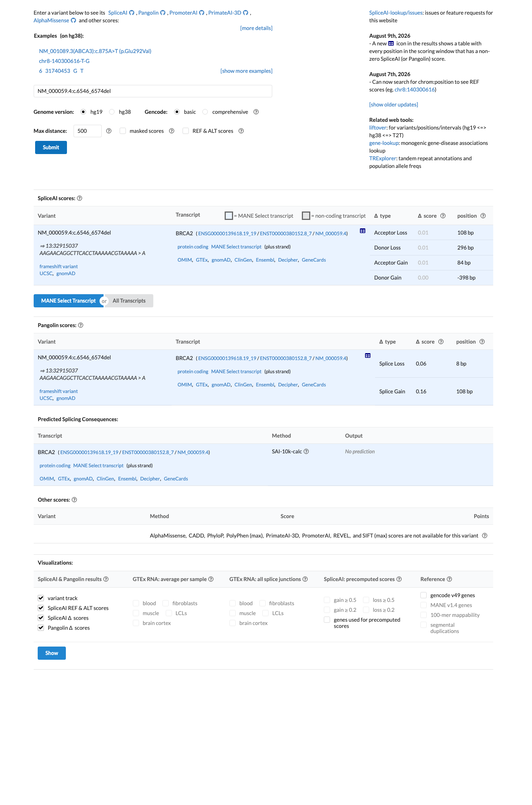
Task: Click the Submit button
Action: 51,147
